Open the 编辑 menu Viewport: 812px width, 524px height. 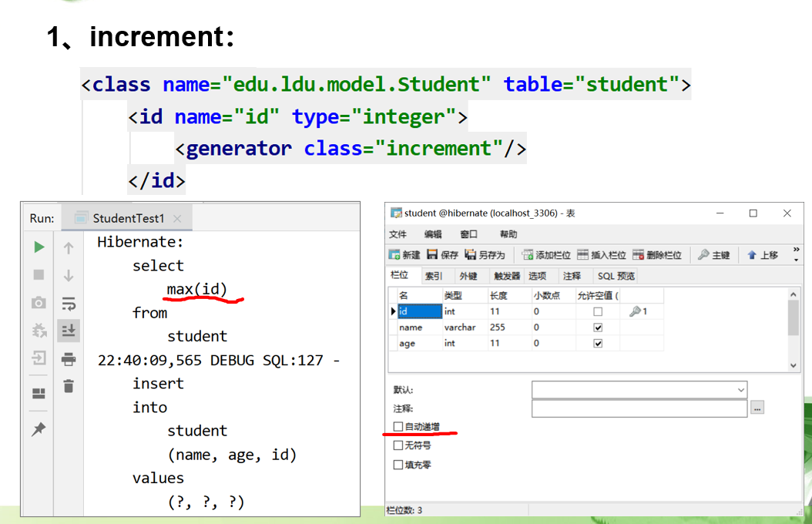coord(433,234)
